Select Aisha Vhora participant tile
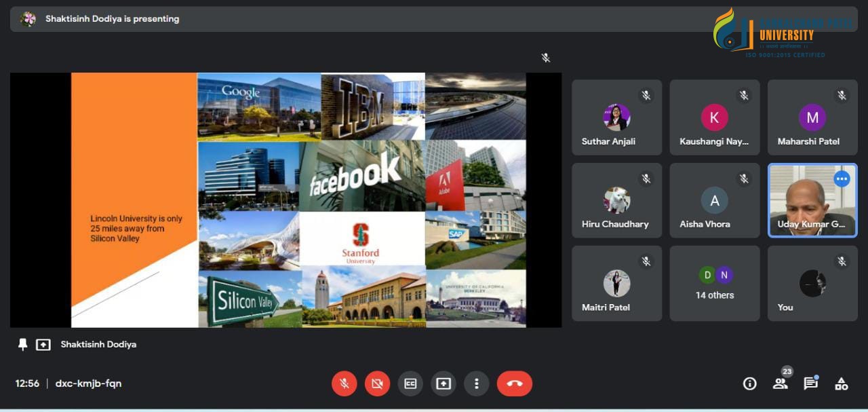The image size is (868, 412). (x=715, y=200)
